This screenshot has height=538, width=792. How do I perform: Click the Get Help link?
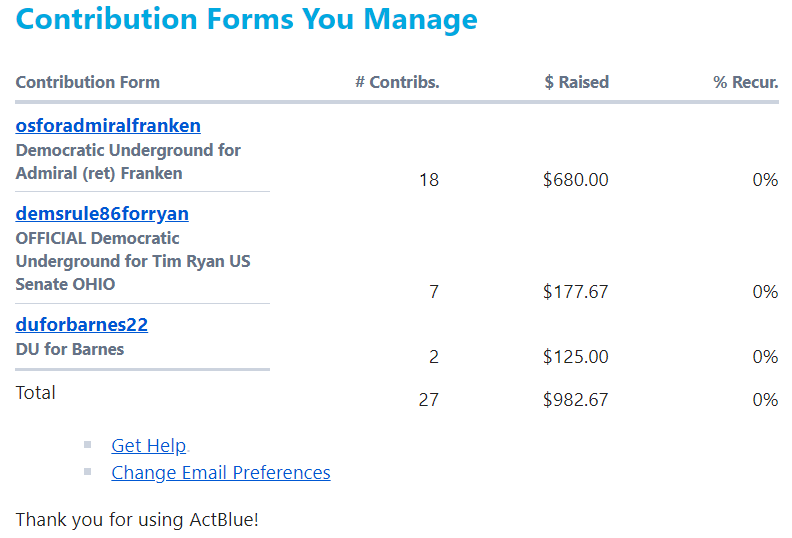coord(149,446)
